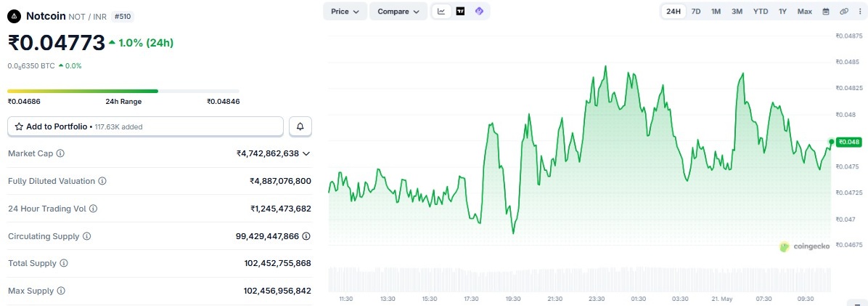
Task: Open the Compare dropdown
Action: point(398,11)
